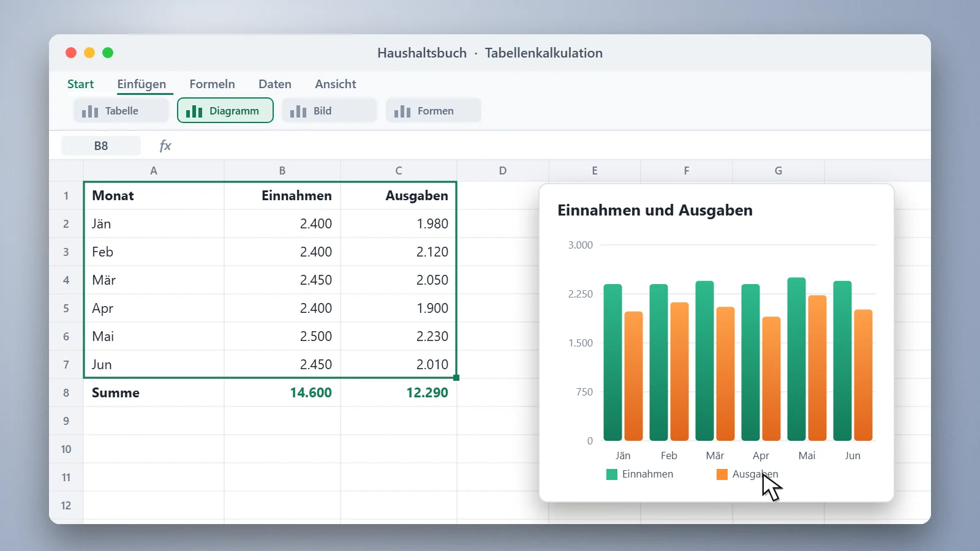The image size is (980, 551).
Task: Select the Jun month cell
Action: point(154,365)
